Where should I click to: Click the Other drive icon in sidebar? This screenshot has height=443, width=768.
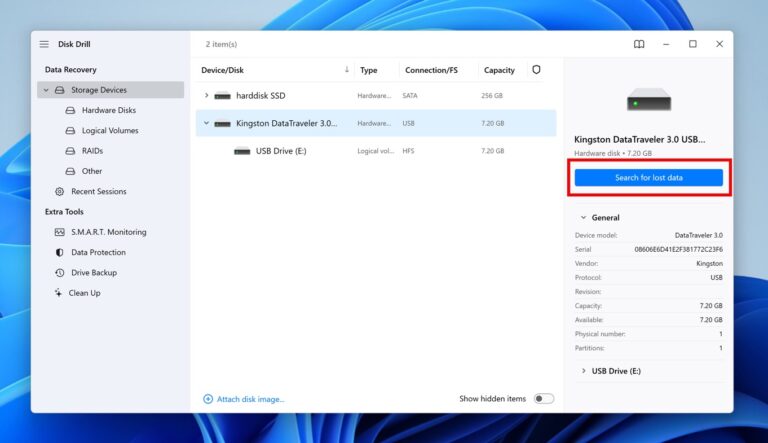pyautogui.click(x=71, y=171)
